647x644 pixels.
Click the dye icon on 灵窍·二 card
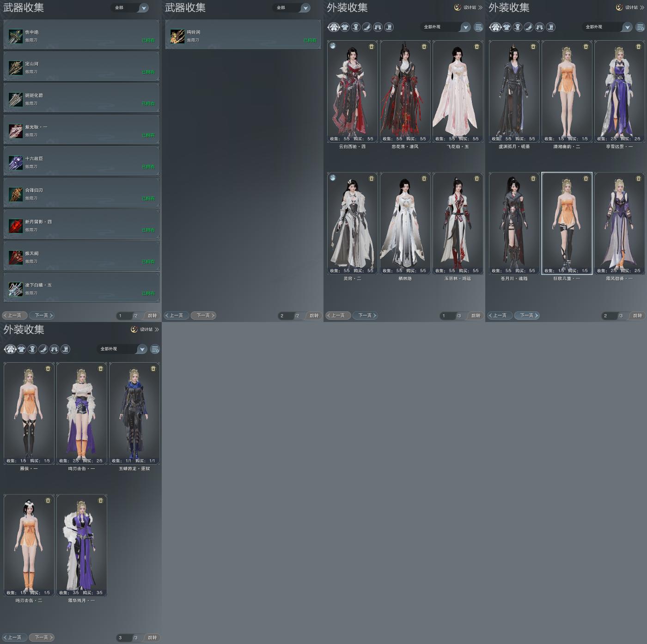[333, 178]
